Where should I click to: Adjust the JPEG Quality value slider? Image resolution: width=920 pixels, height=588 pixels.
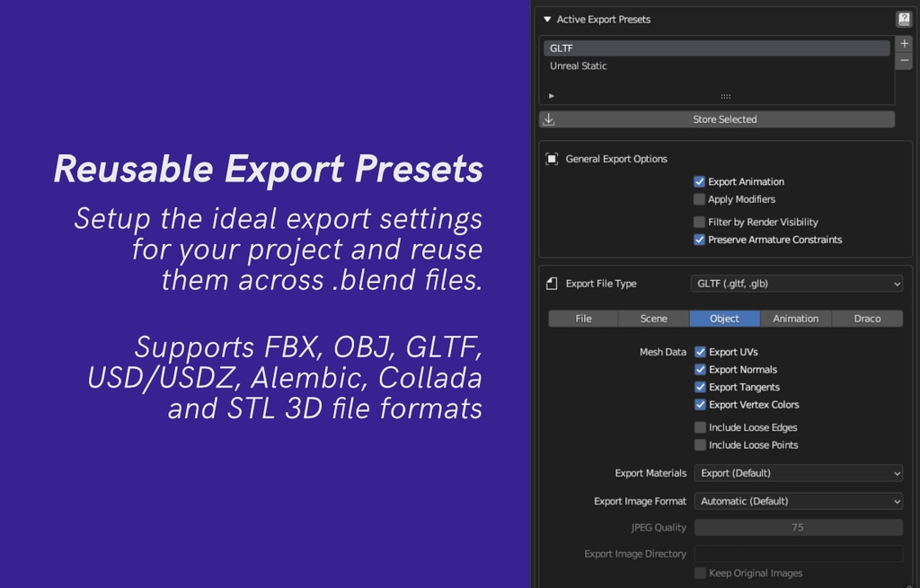(x=798, y=527)
